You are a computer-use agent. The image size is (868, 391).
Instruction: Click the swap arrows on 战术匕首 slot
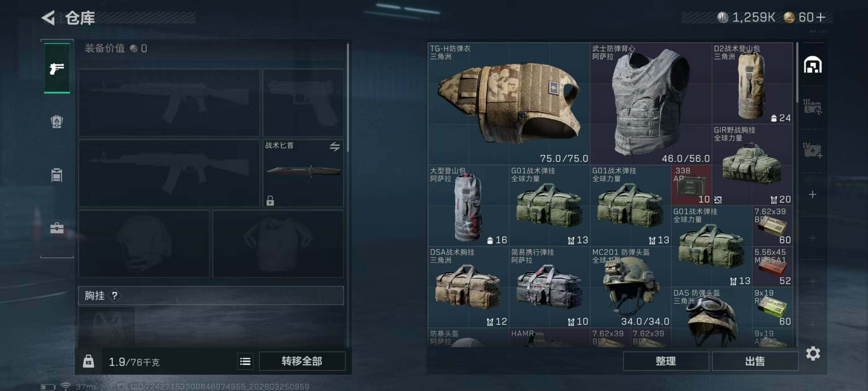pos(334,146)
